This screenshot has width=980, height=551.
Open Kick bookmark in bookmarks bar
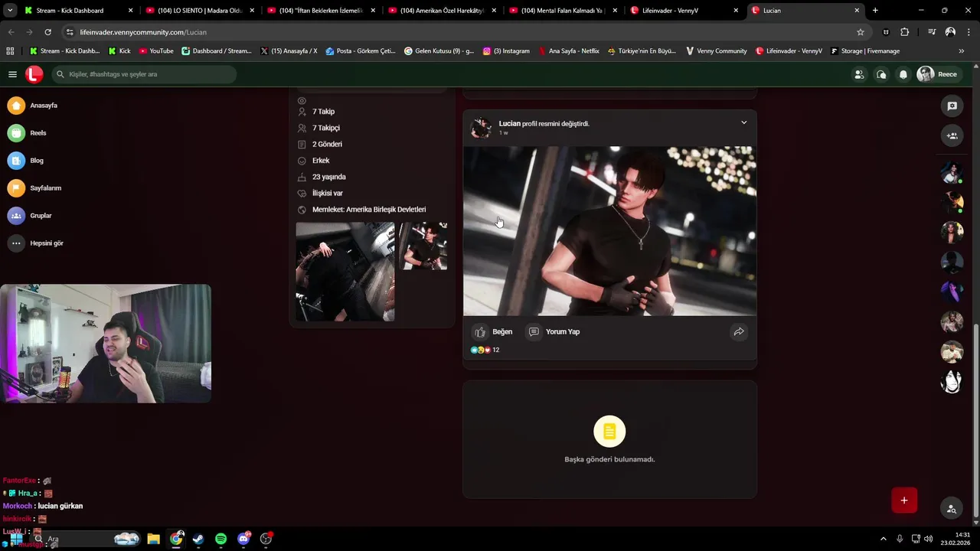(x=119, y=51)
